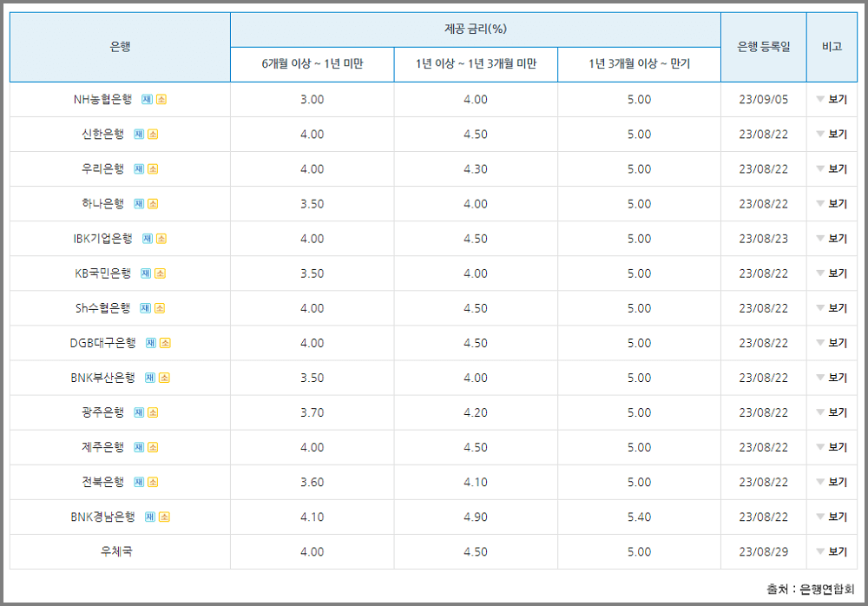Screen dimensions: 868x606
Task: Click the yellow 소 badge beside 광주은행
Action: [153, 412]
